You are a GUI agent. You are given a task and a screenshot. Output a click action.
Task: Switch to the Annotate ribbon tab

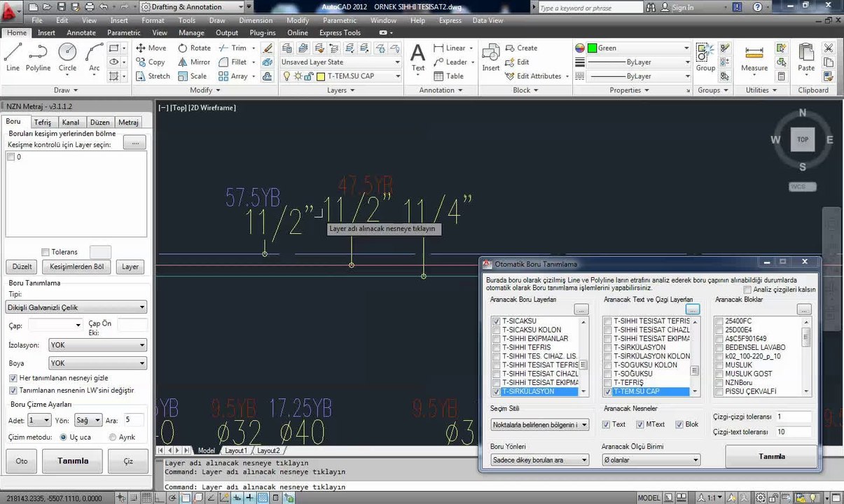click(x=81, y=33)
